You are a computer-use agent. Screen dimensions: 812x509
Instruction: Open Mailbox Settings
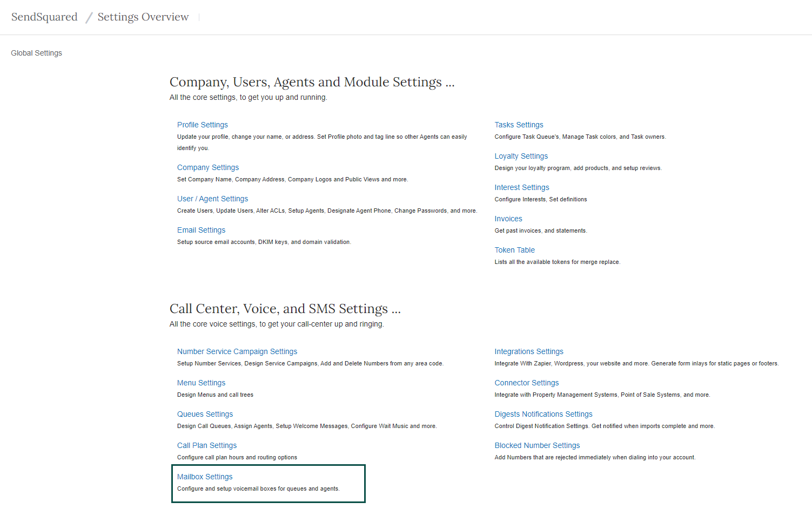tap(205, 477)
